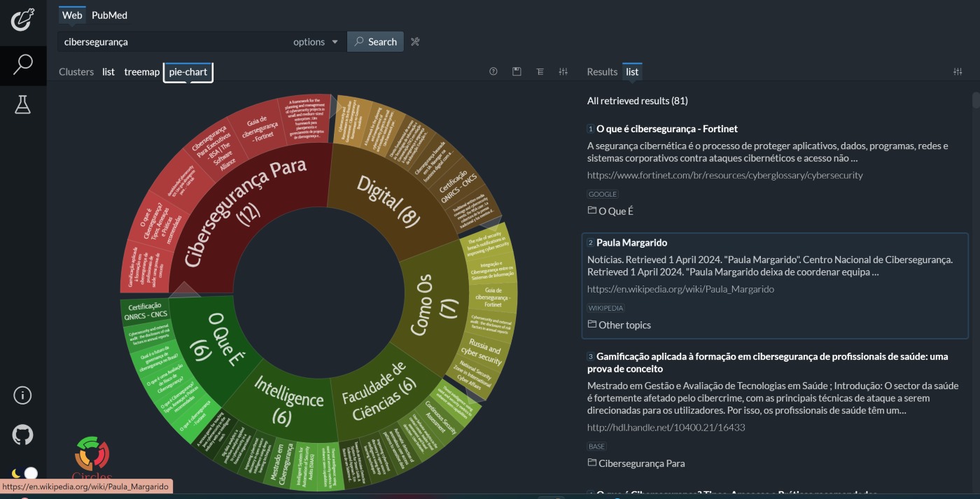Image resolution: width=980 pixels, height=499 pixels.
Task: Open results list settings sliders
Action: [x=958, y=71]
